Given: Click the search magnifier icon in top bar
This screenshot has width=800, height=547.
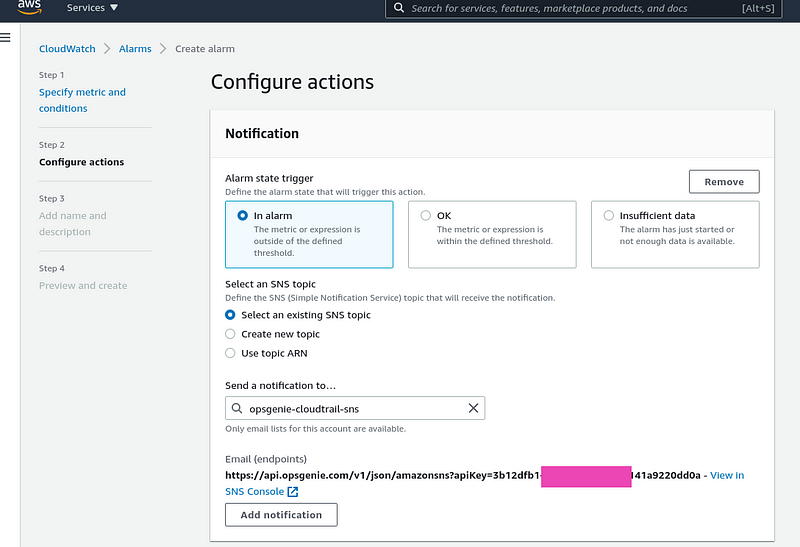Looking at the screenshot, I should pos(399,8).
